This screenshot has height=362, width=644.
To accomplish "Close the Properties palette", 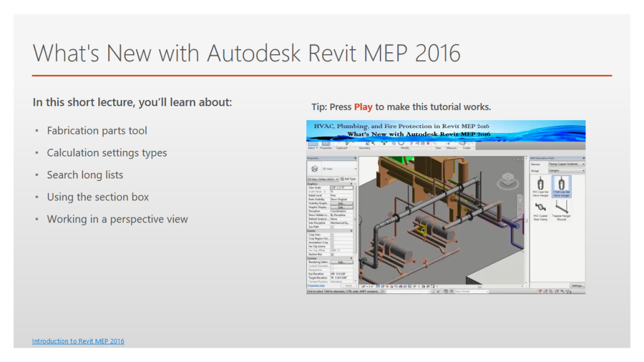I will click(x=355, y=158).
